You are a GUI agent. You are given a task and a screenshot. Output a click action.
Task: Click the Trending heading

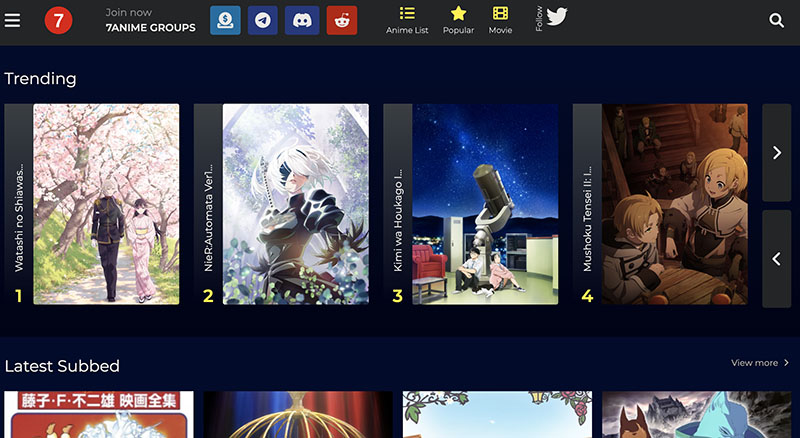[40, 79]
